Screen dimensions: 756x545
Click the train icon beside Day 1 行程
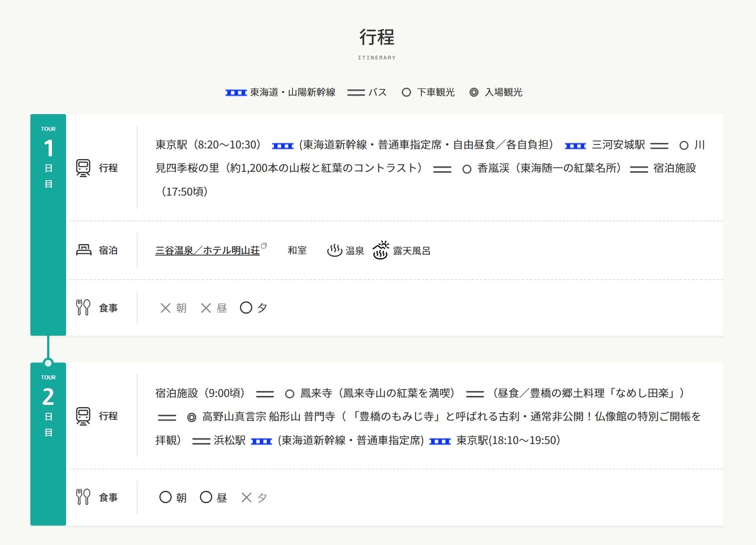click(x=83, y=168)
